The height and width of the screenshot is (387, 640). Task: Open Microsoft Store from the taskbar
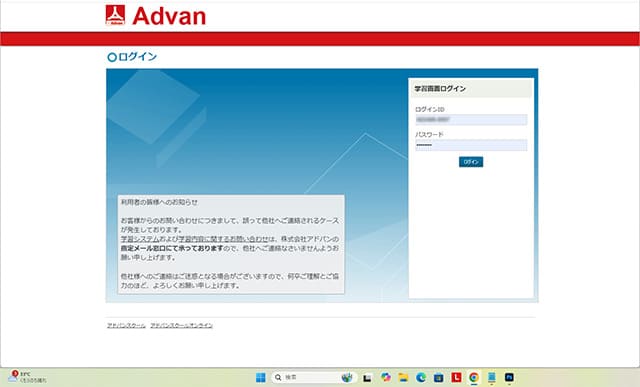click(438, 378)
